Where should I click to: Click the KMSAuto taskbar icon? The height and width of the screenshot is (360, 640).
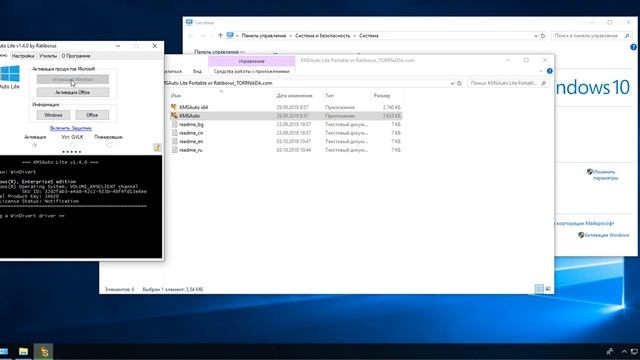pyautogui.click(x=44, y=351)
